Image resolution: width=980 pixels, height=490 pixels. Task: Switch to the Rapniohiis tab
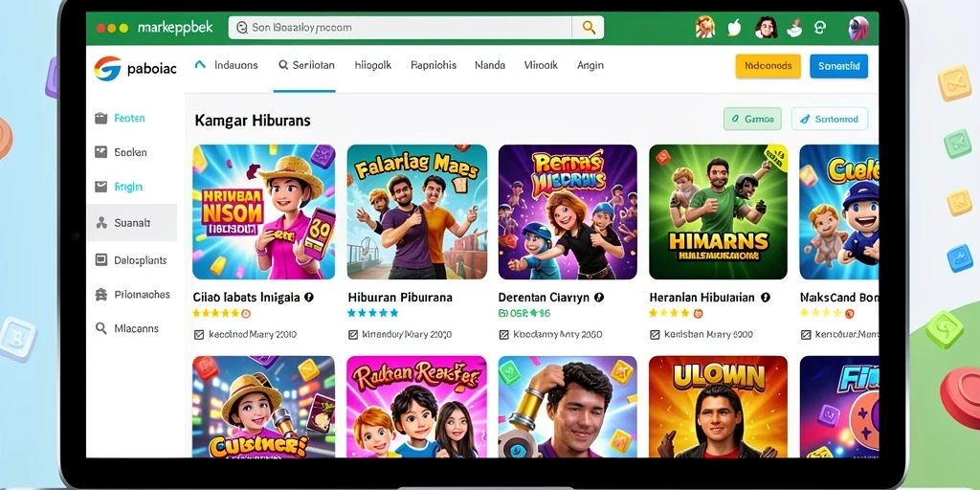[434, 65]
